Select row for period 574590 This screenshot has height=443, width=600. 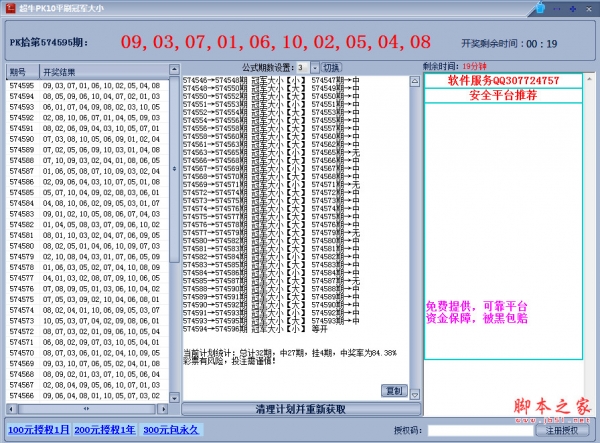[87, 139]
